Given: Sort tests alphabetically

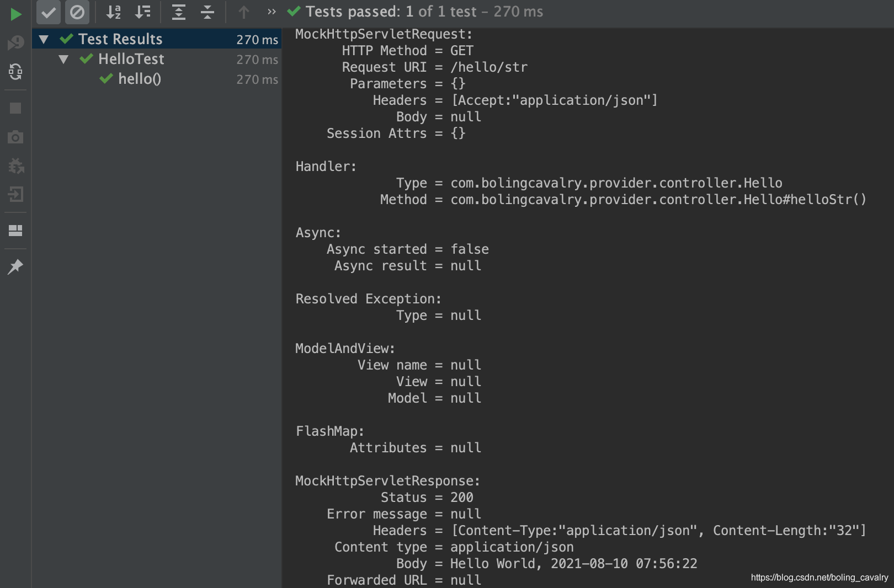Looking at the screenshot, I should [114, 12].
